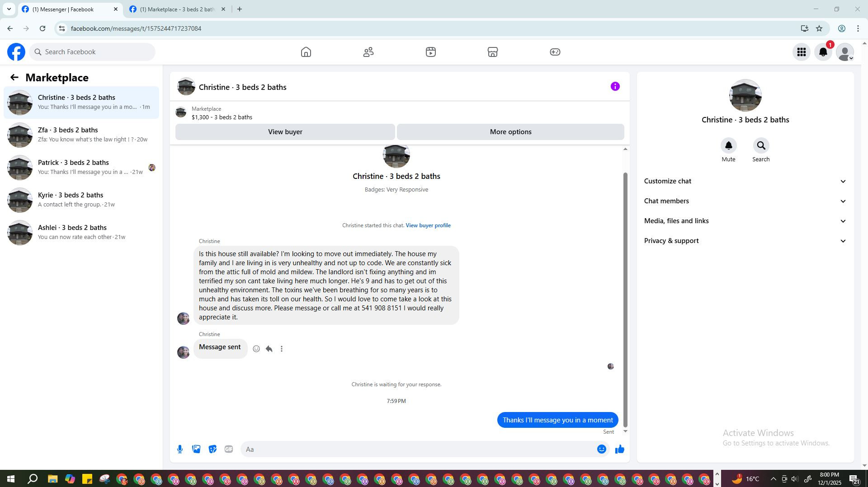This screenshot has height=487, width=868.
Task: Open the notifications bell
Action: click(x=823, y=52)
